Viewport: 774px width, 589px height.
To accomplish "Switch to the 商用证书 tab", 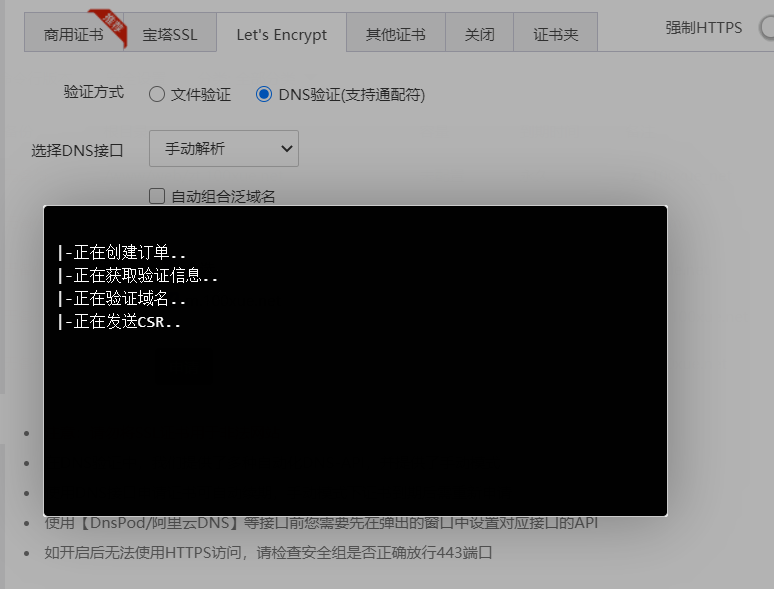I will (74, 33).
